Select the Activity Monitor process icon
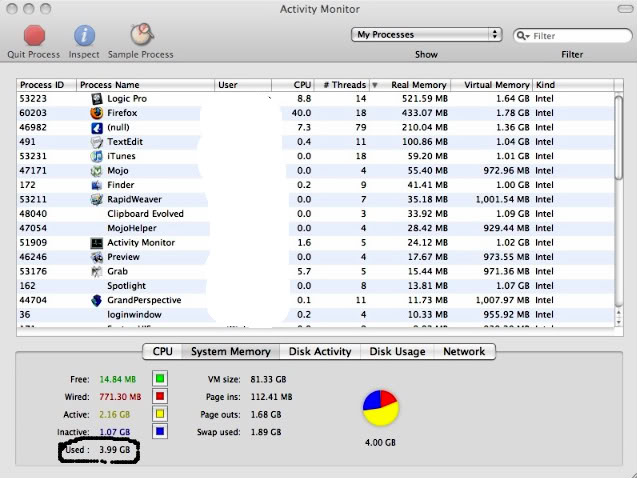 coord(97,243)
